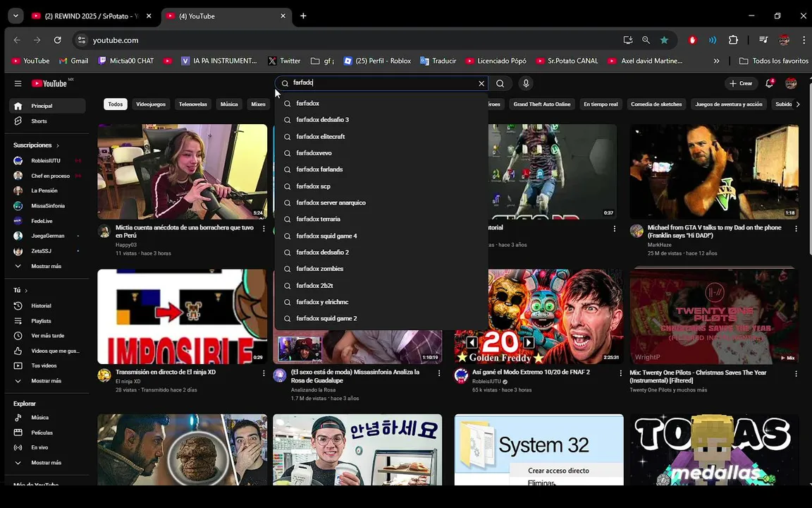The width and height of the screenshot is (812, 508).
Task: Select suggestion 'farfadoxvevo'
Action: point(381,153)
